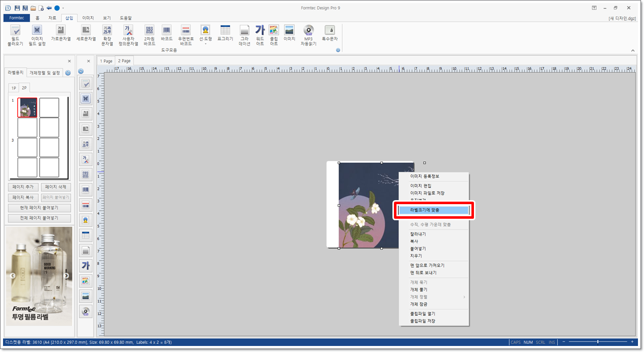Click the checkmark field icon in vertical toolbar
The image size is (644, 352).
coord(86,83)
